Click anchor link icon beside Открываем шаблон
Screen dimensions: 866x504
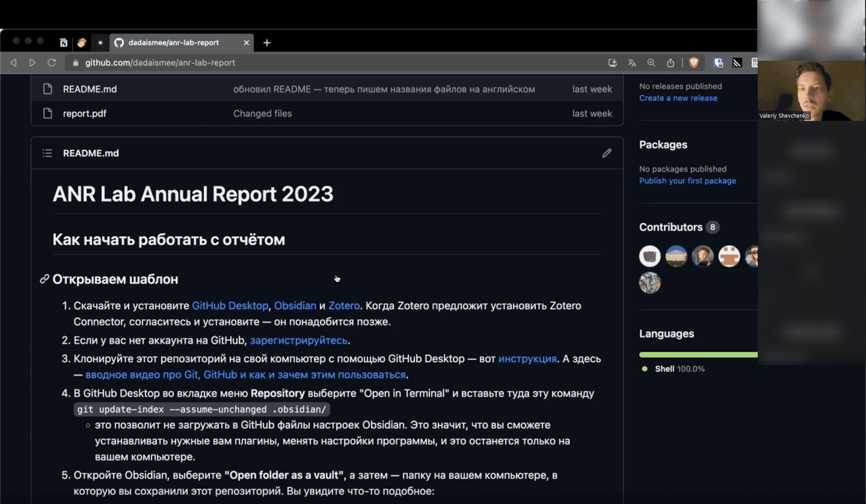point(44,279)
